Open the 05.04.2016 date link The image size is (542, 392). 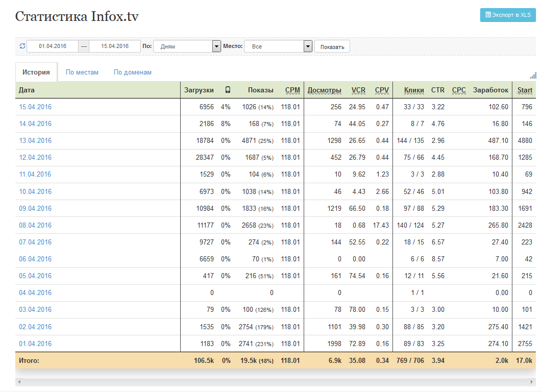35,276
